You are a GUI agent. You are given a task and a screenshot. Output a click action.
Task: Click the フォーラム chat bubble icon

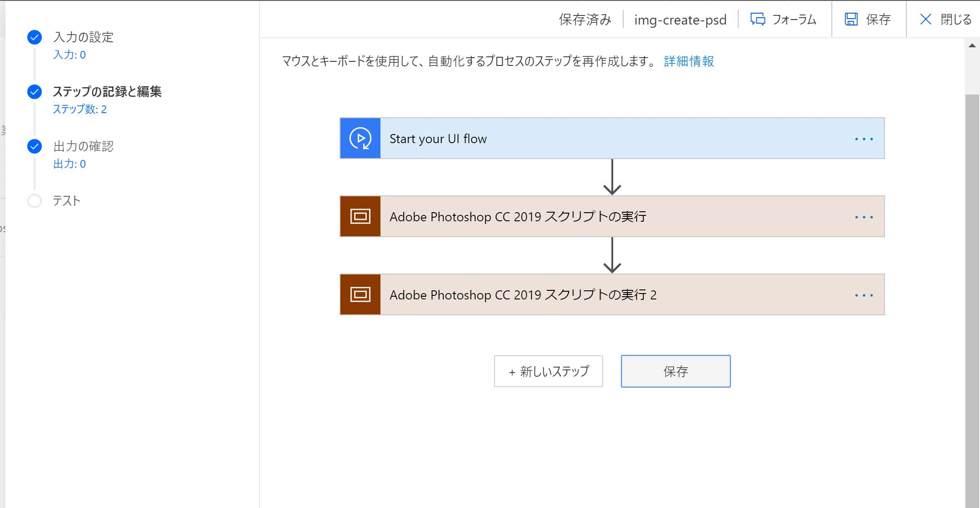click(x=757, y=19)
